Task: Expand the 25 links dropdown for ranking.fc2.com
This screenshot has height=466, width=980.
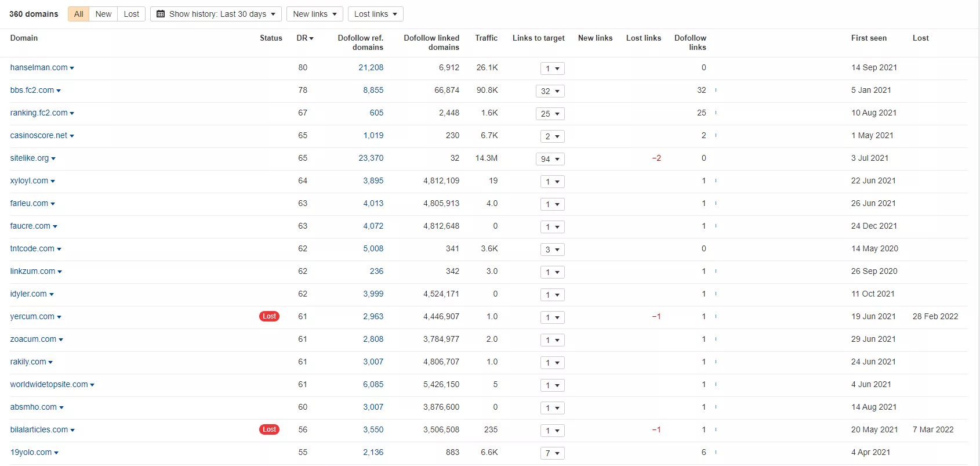Action: [x=550, y=114]
